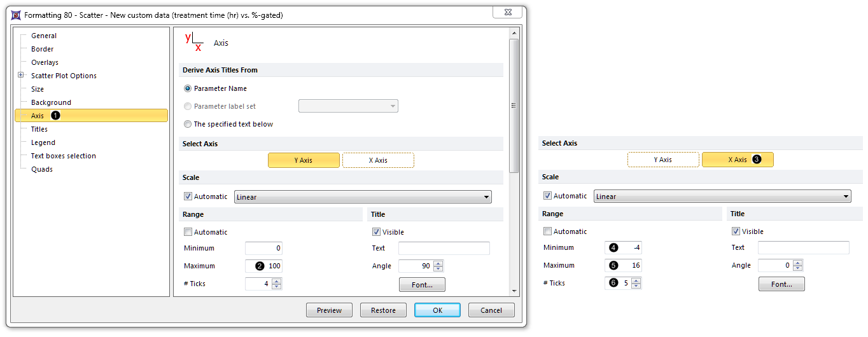Toggle Title Visible checkbox in dialog
Viewport: 868px width, 337px height.
click(x=376, y=232)
